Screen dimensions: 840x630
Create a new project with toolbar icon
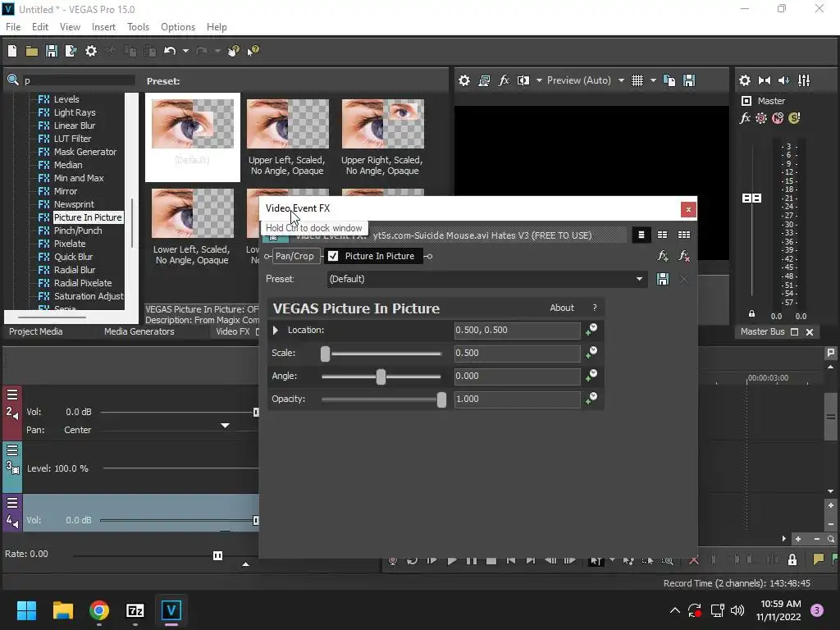tap(12, 51)
